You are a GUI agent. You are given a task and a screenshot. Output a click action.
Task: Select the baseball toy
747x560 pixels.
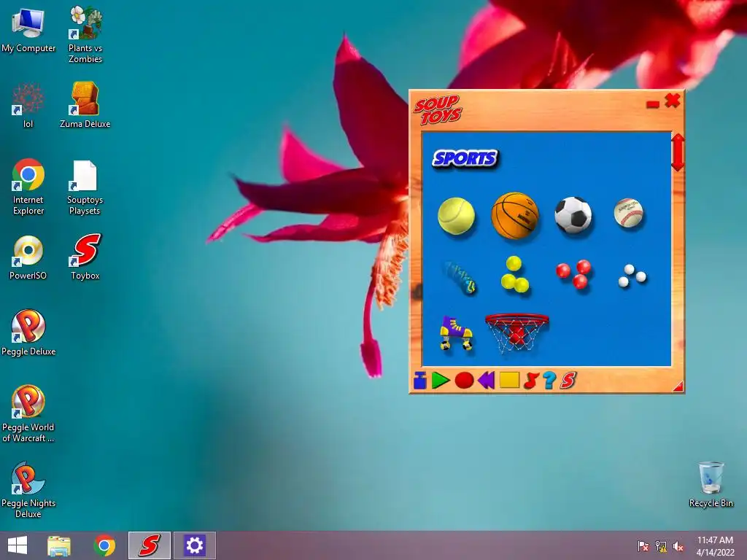point(629,212)
